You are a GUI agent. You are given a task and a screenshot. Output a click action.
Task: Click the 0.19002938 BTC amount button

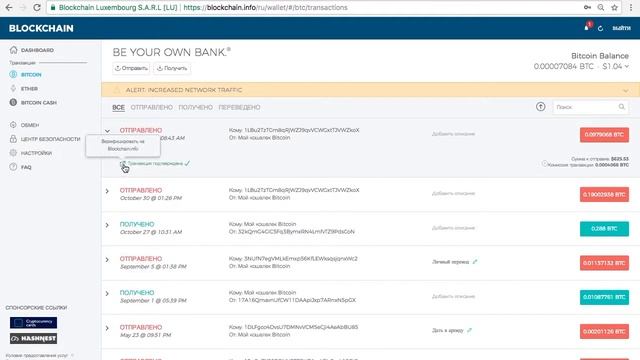click(604, 195)
